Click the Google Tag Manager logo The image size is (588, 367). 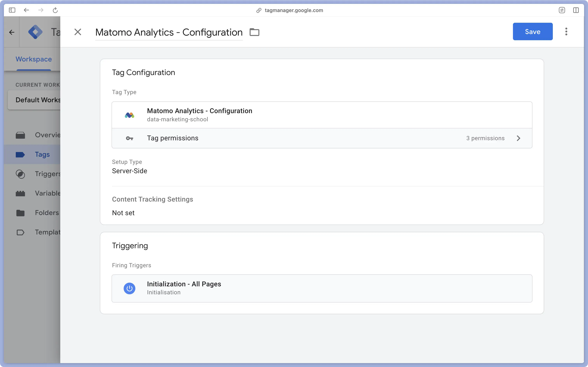tap(35, 32)
